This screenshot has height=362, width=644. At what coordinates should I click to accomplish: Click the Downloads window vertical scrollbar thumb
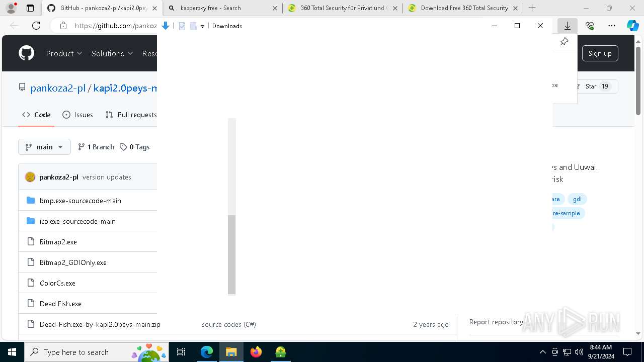pyautogui.click(x=231, y=254)
